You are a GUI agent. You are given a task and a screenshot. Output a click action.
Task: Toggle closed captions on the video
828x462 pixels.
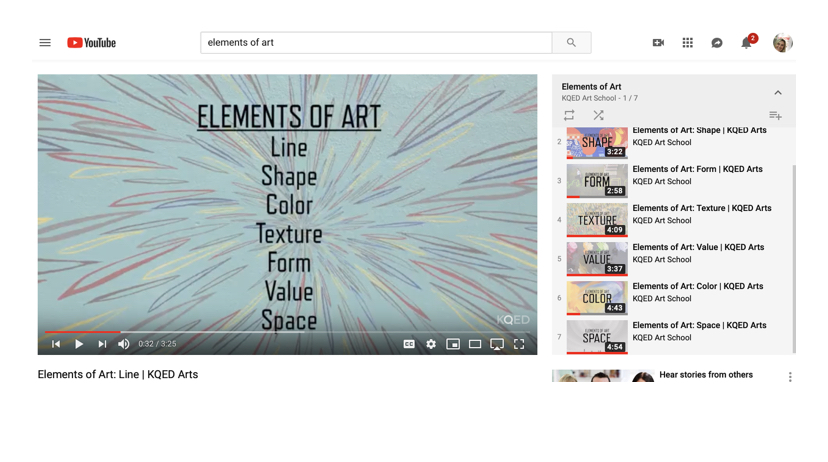pos(409,344)
